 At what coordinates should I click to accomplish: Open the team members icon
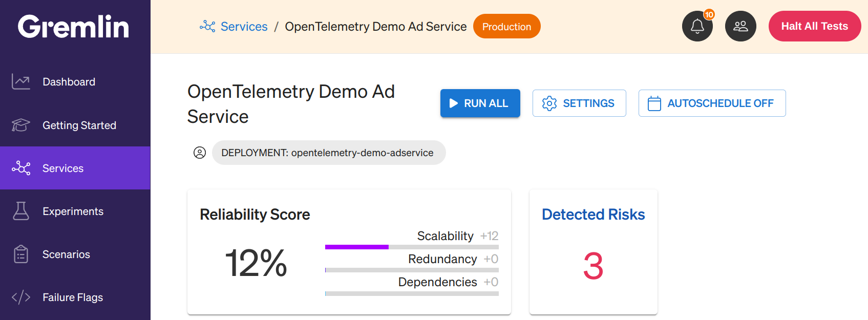tap(740, 26)
